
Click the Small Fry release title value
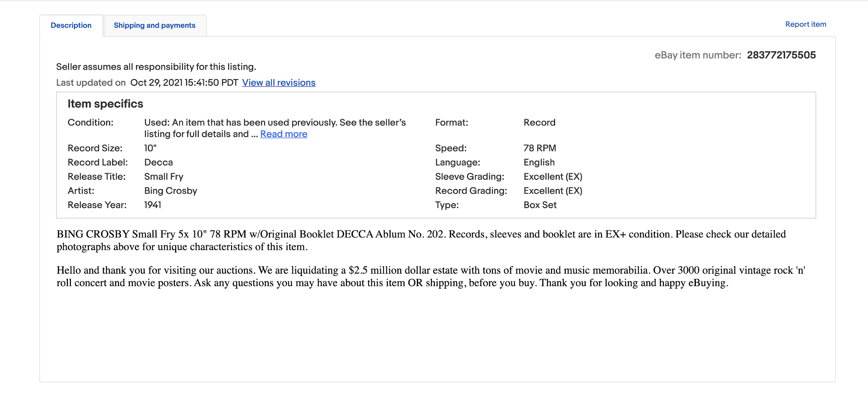pyautogui.click(x=163, y=176)
